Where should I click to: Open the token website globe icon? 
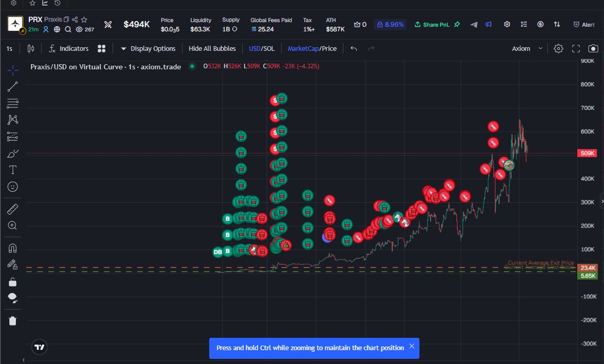click(x=57, y=29)
